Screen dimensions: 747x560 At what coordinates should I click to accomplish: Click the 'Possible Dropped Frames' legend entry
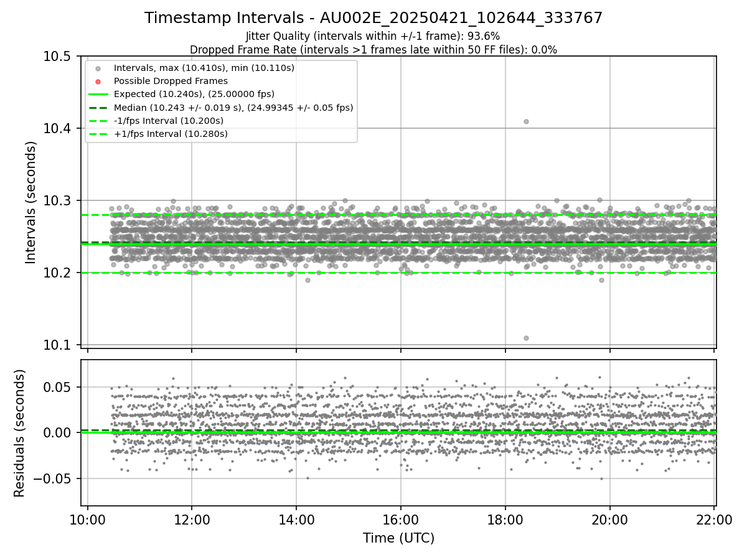tap(171, 81)
